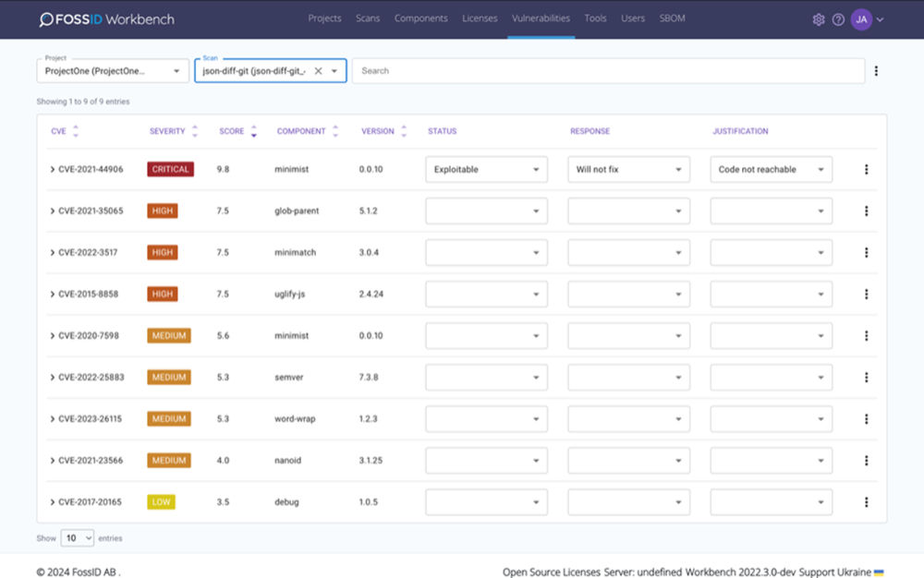924x578 pixels.
Task: Open the Open Source Licenses footer link
Action: coord(552,572)
